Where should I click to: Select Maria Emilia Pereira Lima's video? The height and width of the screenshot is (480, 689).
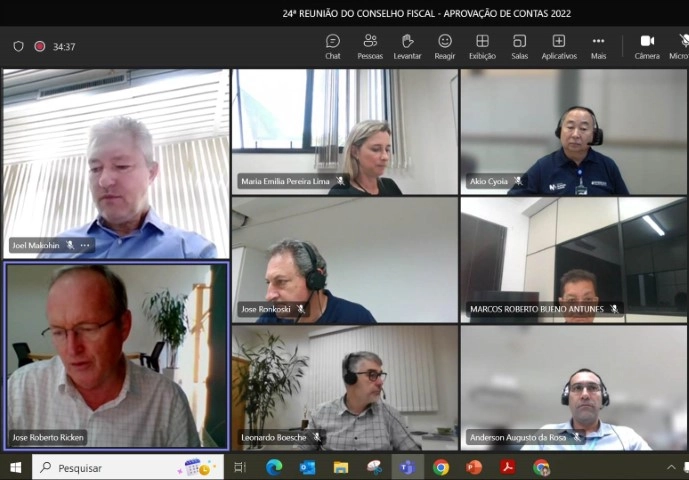click(x=345, y=132)
